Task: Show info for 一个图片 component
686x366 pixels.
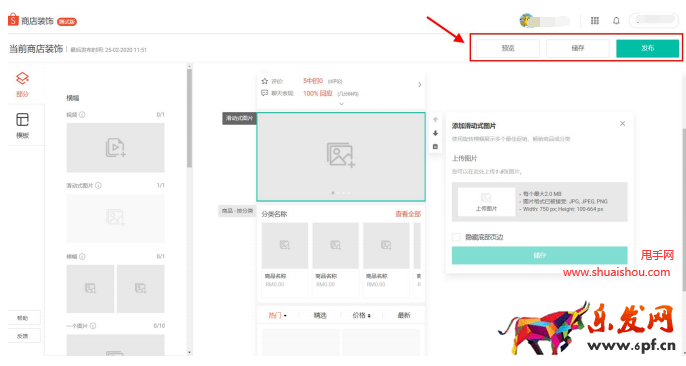Action: tap(93, 326)
